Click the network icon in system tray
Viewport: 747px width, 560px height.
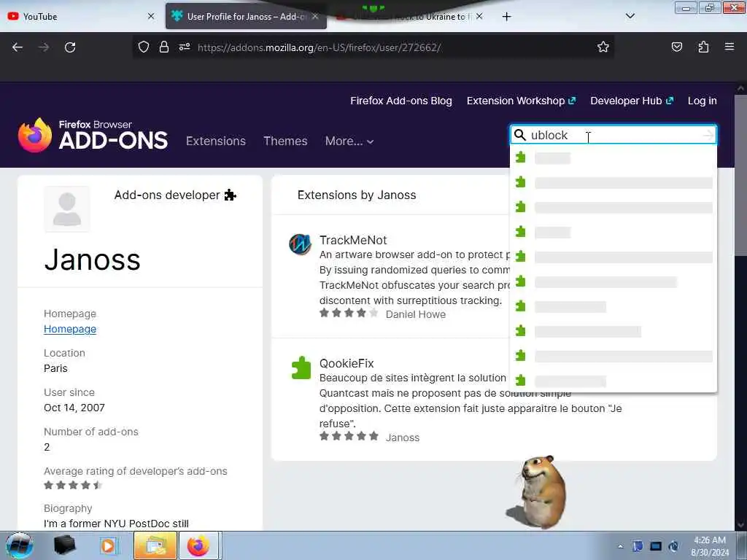click(656, 546)
